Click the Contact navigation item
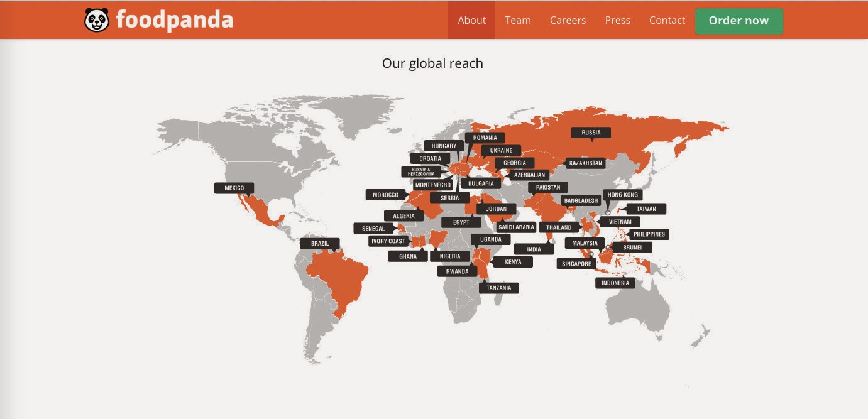The height and width of the screenshot is (419, 868). (667, 20)
